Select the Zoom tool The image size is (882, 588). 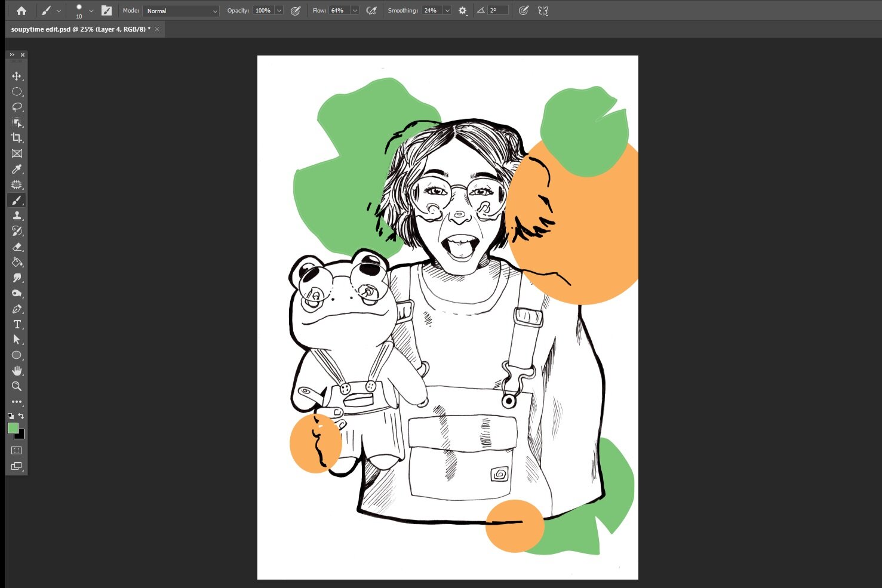coord(17,386)
